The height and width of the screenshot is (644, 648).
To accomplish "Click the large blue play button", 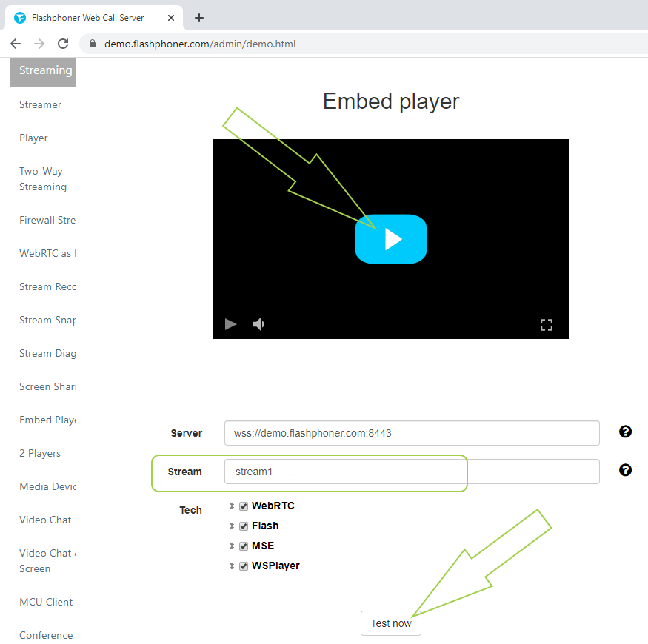I will click(391, 239).
